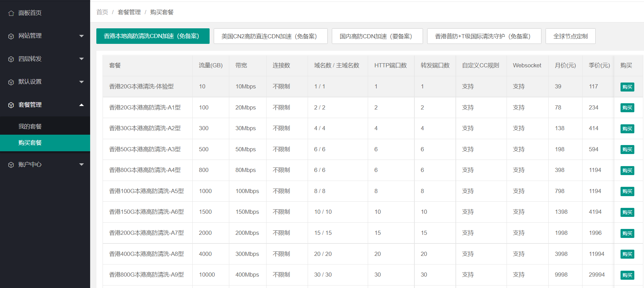Screen dimensions: 644x288
Task: Click the 月价(元) column header
Action: coord(565,65)
